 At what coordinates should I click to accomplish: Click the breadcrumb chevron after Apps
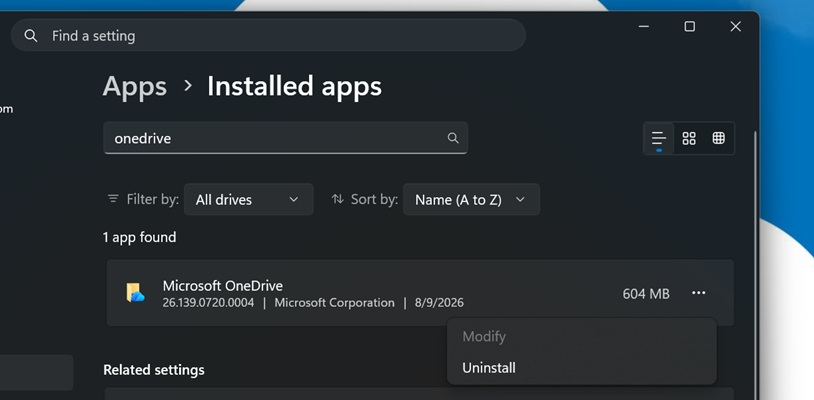pyautogui.click(x=188, y=86)
